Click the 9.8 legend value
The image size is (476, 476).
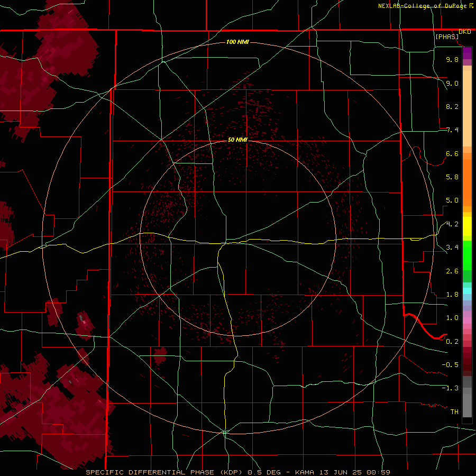point(452,59)
